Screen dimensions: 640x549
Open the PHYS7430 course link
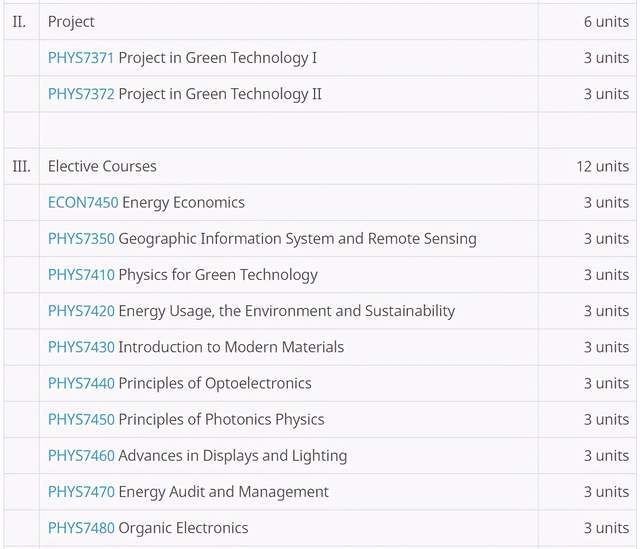(x=81, y=347)
